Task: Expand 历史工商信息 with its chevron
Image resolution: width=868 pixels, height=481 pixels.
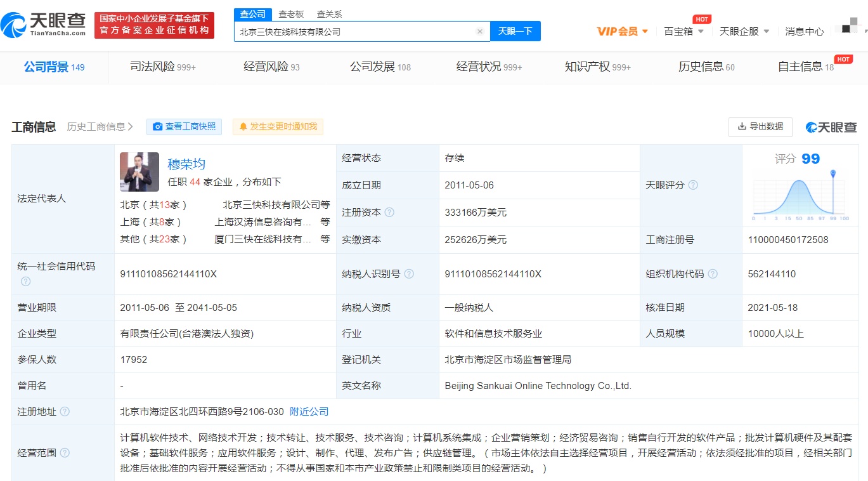Action: 100,127
